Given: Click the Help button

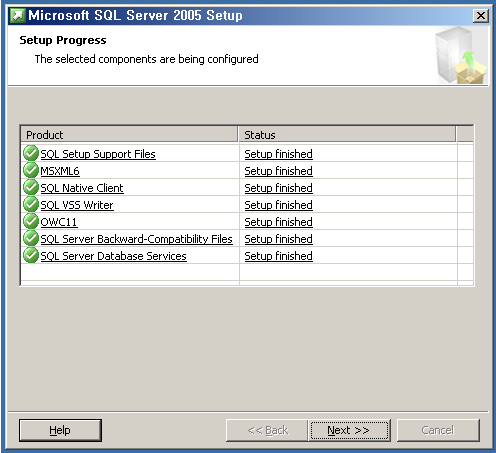Looking at the screenshot, I should (x=60, y=430).
